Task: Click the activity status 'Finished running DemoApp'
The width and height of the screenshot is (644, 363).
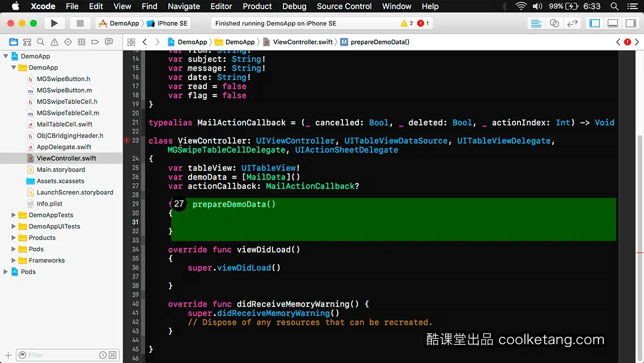Action: coord(276,23)
